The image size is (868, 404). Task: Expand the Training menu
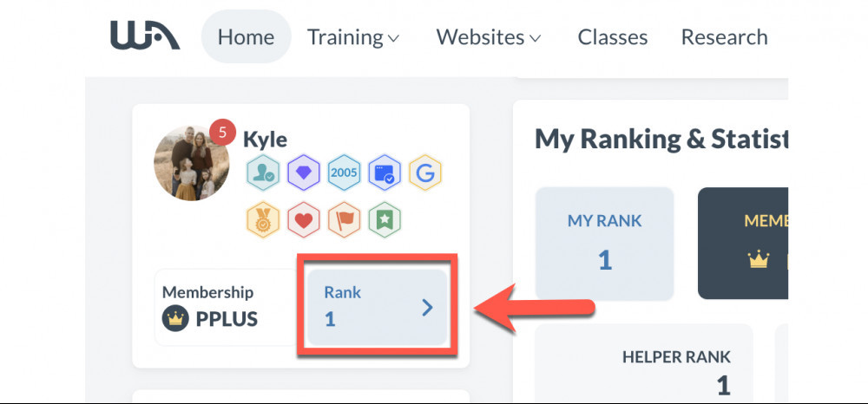pos(353,37)
